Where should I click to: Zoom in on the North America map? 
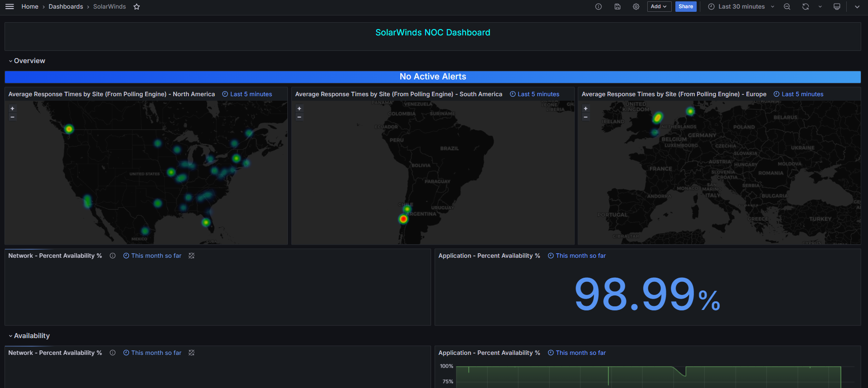click(x=13, y=109)
